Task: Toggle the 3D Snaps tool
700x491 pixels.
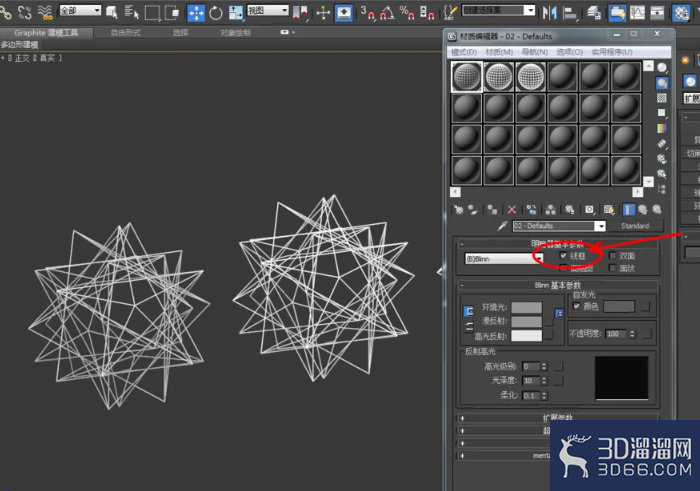Action: 368,12
